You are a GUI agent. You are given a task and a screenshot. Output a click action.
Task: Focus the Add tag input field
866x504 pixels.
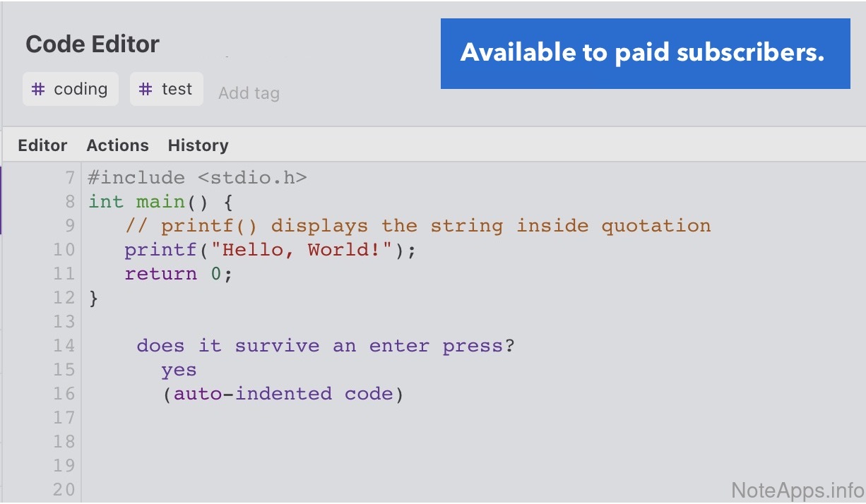point(249,93)
